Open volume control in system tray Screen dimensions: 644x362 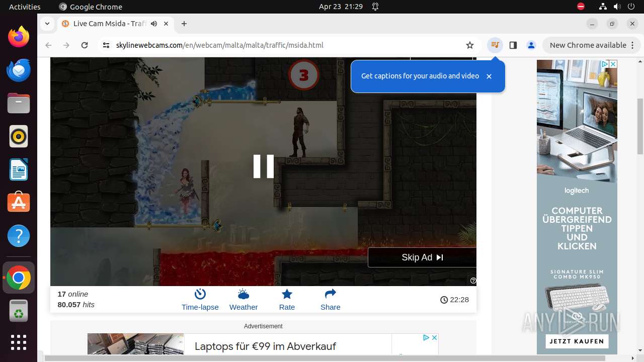coord(617,7)
